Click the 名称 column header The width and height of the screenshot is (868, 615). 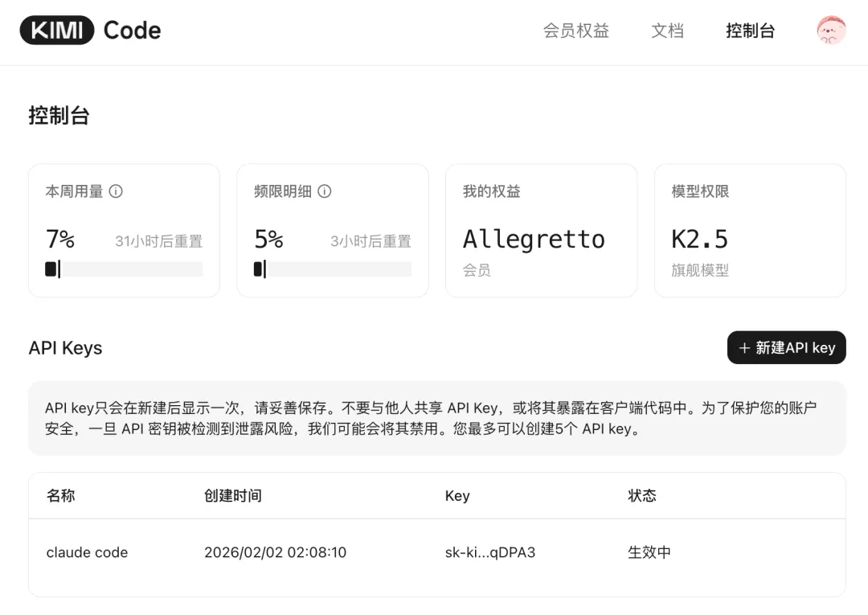tap(61, 495)
